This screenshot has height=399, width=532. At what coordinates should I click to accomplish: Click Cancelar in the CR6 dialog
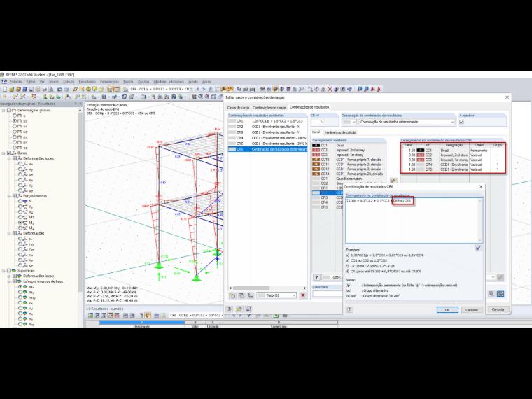pos(472,310)
